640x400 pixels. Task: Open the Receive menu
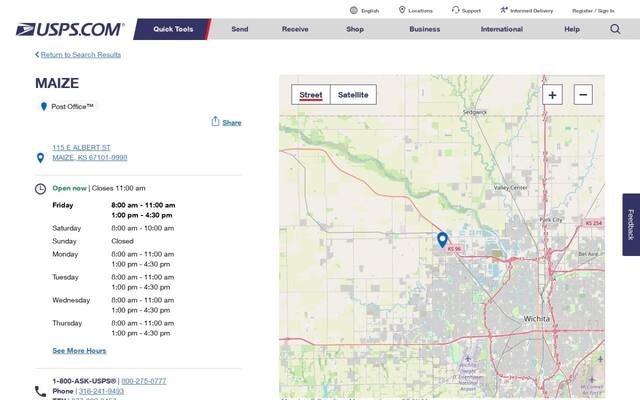pos(295,29)
